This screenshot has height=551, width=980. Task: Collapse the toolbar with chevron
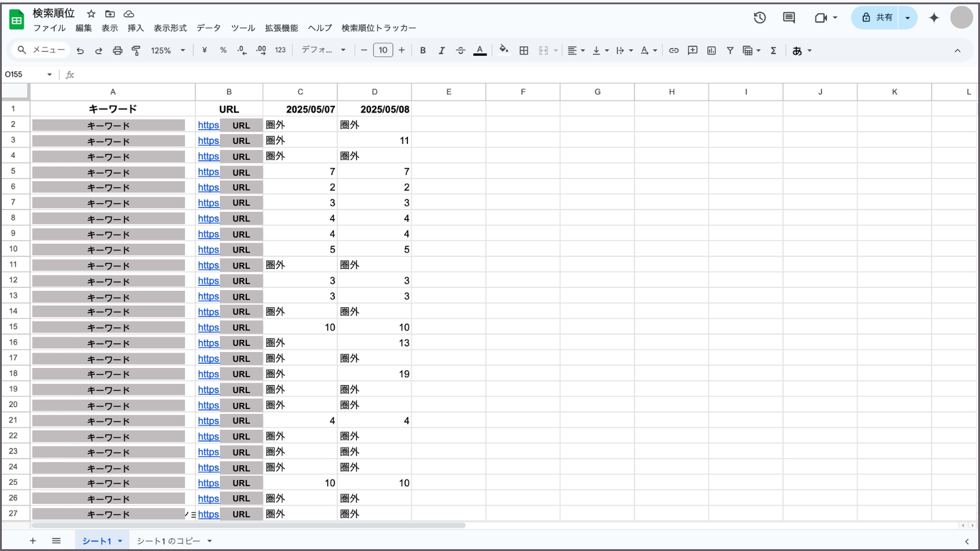957,51
